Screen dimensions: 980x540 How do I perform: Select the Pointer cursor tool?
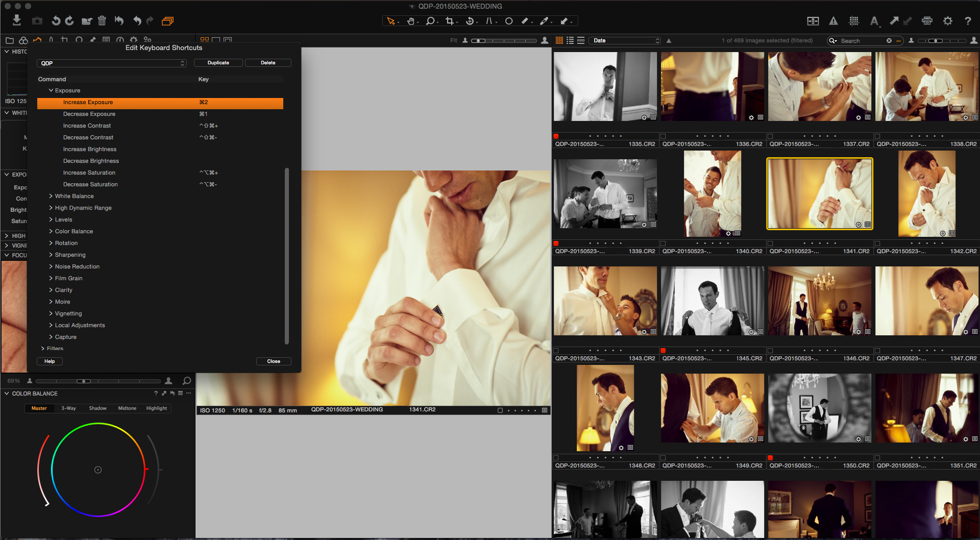pos(391,21)
